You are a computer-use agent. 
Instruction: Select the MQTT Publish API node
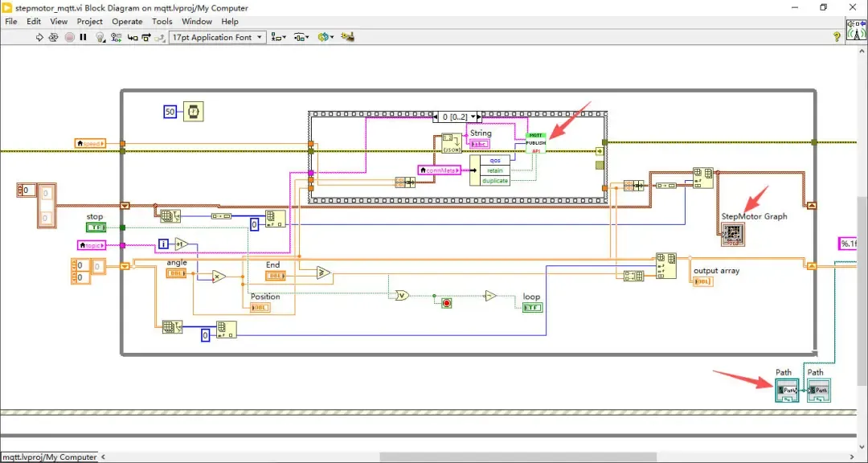(535, 143)
